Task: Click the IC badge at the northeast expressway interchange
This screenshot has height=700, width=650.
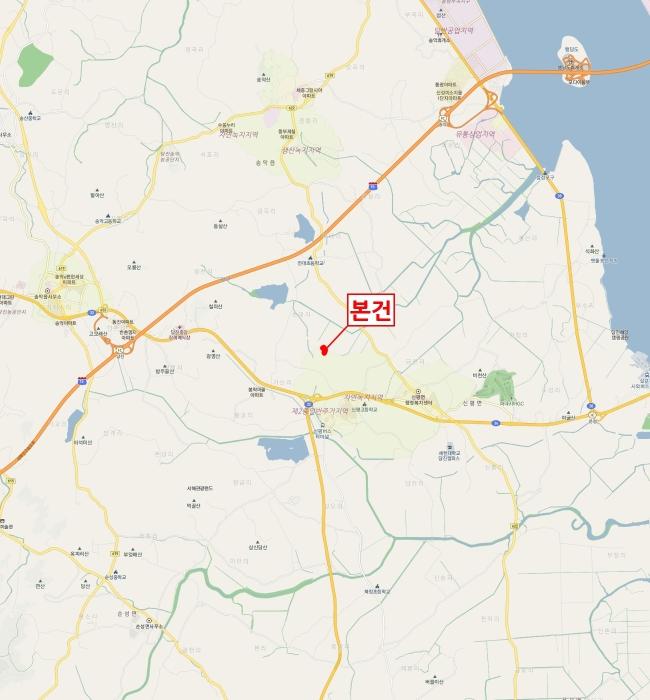Action: point(443,118)
